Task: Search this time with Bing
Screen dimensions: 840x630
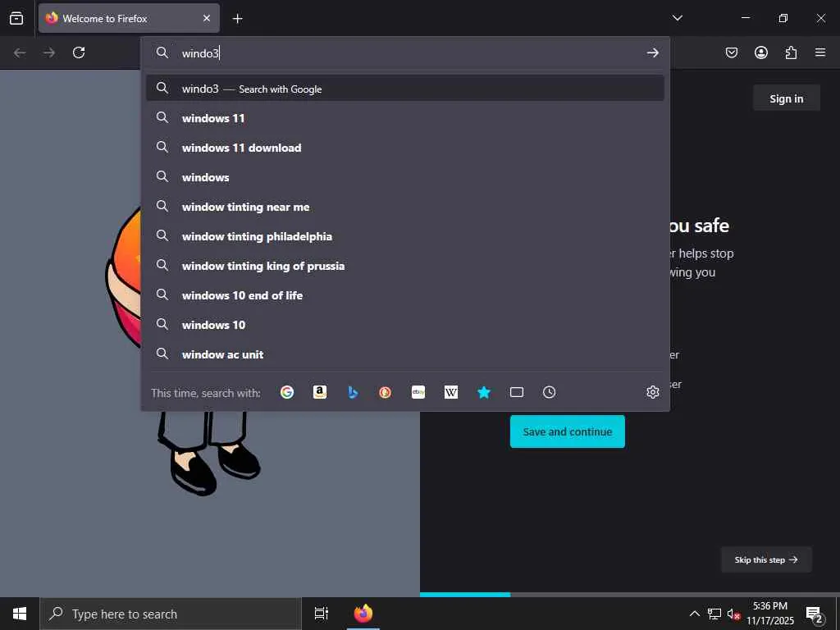Action: (x=353, y=392)
